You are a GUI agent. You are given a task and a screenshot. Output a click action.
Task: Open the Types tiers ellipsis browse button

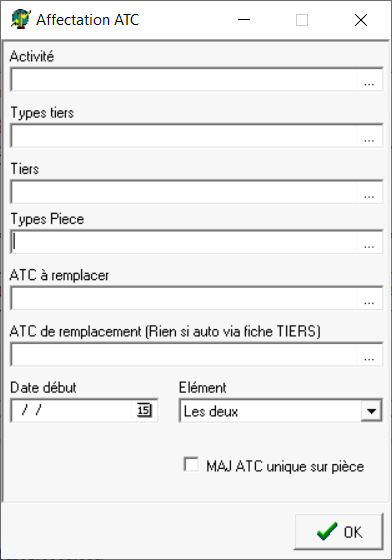click(x=369, y=136)
